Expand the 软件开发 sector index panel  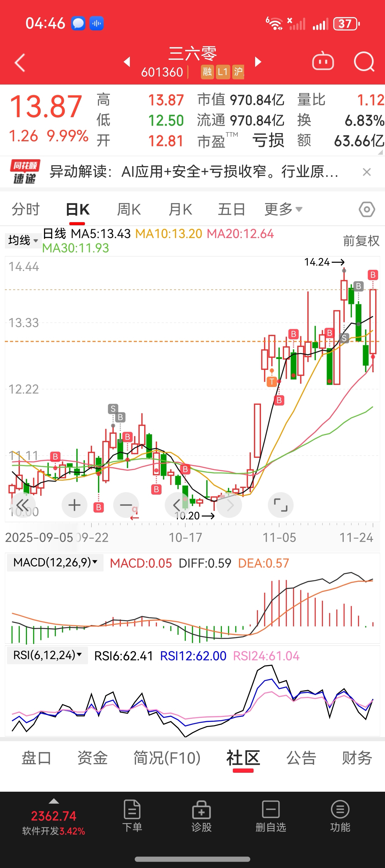(54, 817)
